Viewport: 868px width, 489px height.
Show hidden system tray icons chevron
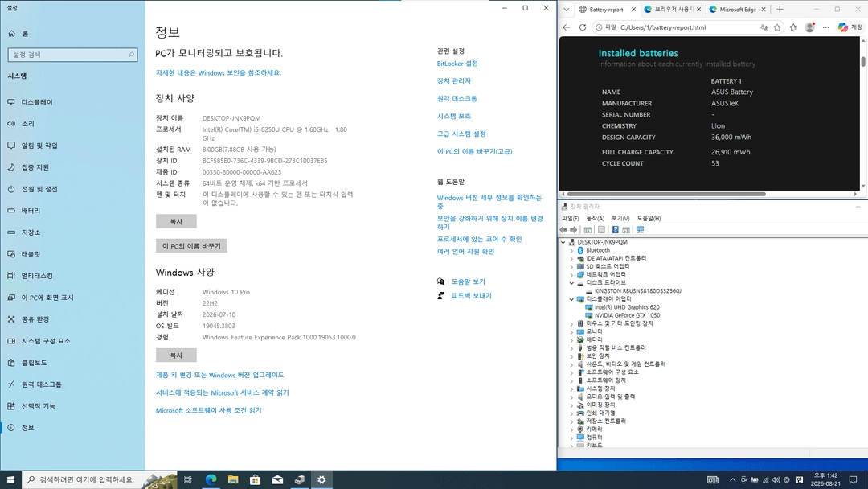click(732, 479)
